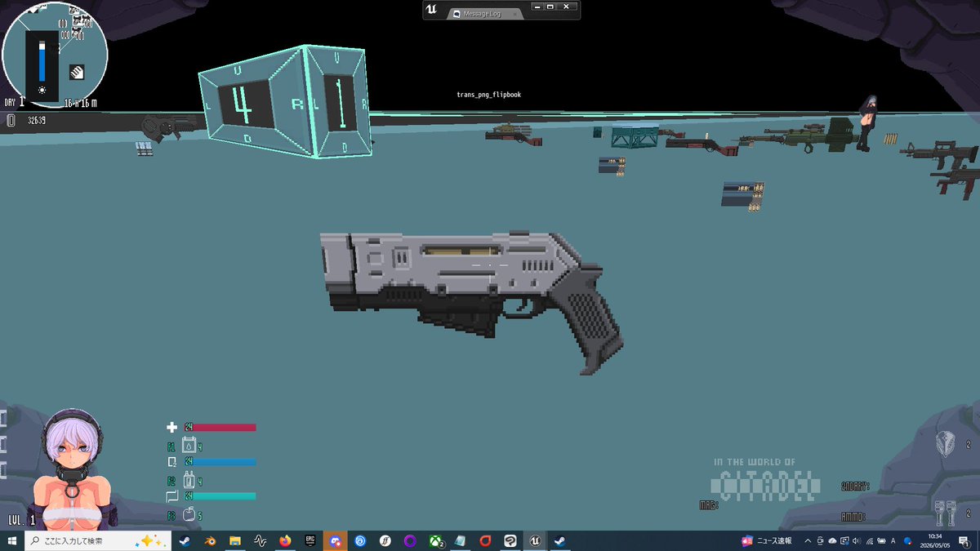This screenshot has height=551, width=980.
Task: Click the LVL. 1 level label
Action: click(x=22, y=519)
